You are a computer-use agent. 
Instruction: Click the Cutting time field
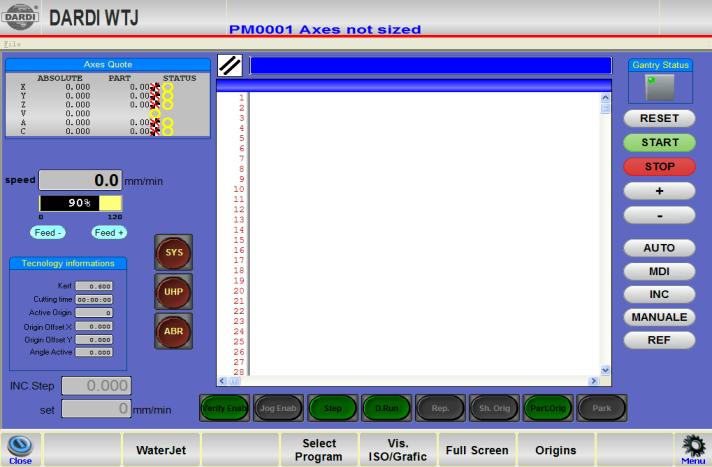pos(94,300)
